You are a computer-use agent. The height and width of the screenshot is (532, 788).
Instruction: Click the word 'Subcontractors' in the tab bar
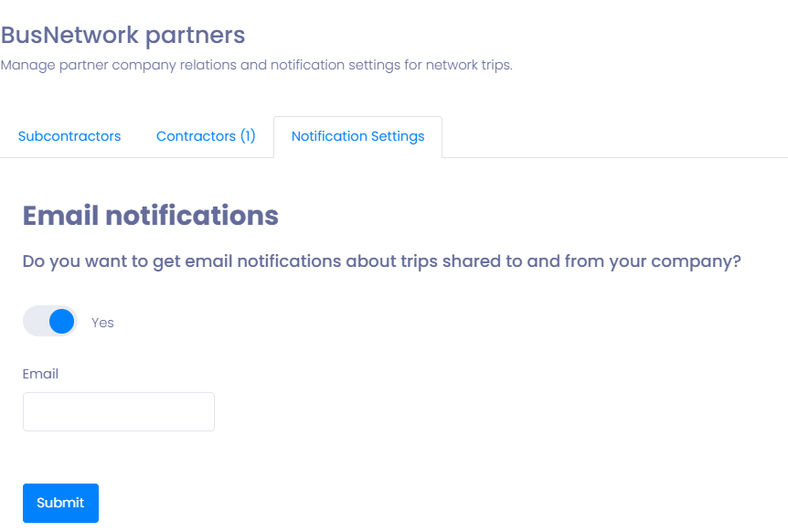pyautogui.click(x=69, y=136)
